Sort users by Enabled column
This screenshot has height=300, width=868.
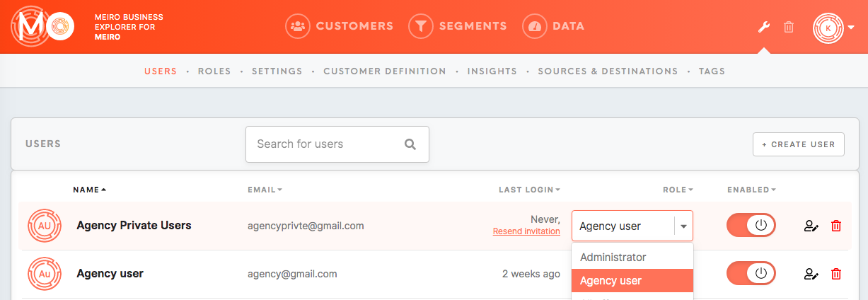click(751, 190)
